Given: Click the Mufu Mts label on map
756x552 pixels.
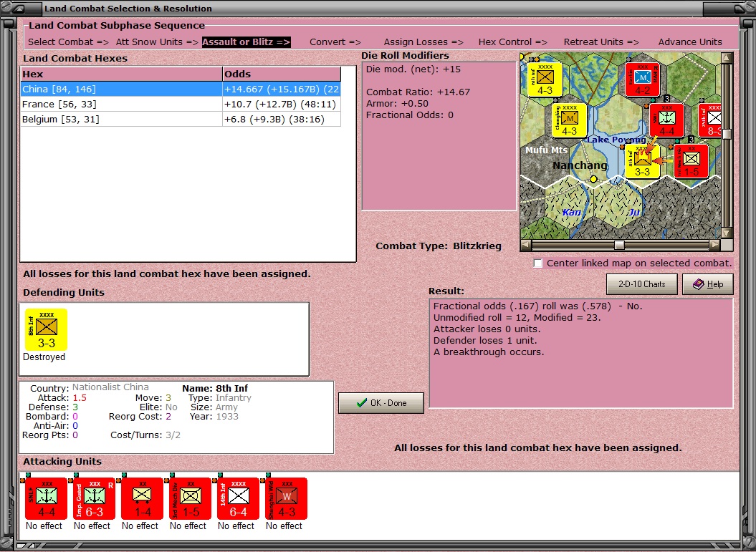Looking at the screenshot, I should 546,150.
